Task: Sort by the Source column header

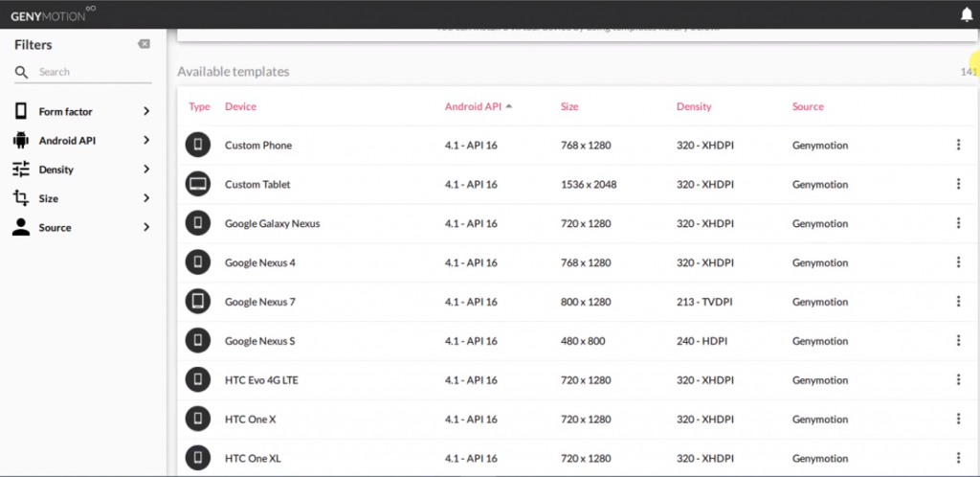Action: 808,107
